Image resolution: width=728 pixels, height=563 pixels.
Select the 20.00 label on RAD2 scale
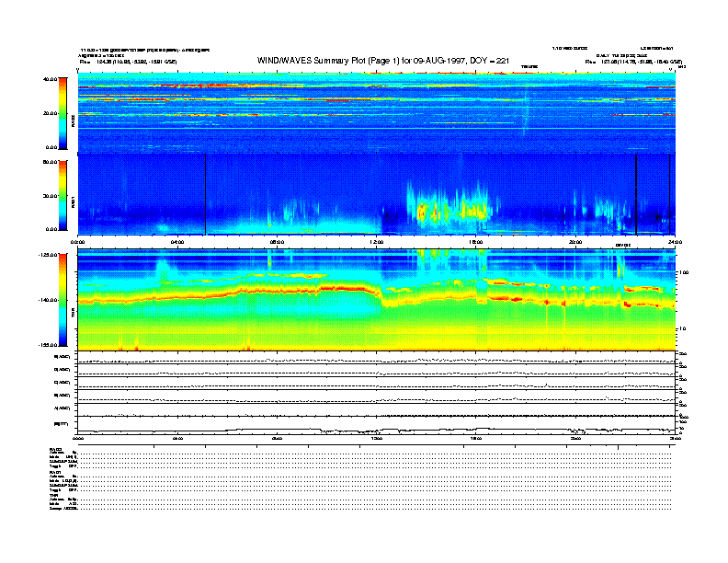point(51,113)
